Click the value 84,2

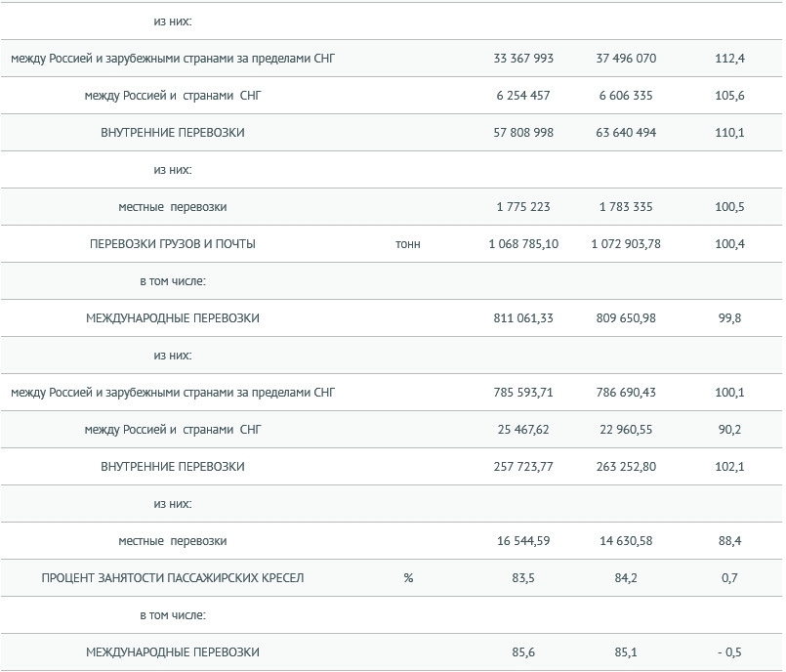(626, 577)
